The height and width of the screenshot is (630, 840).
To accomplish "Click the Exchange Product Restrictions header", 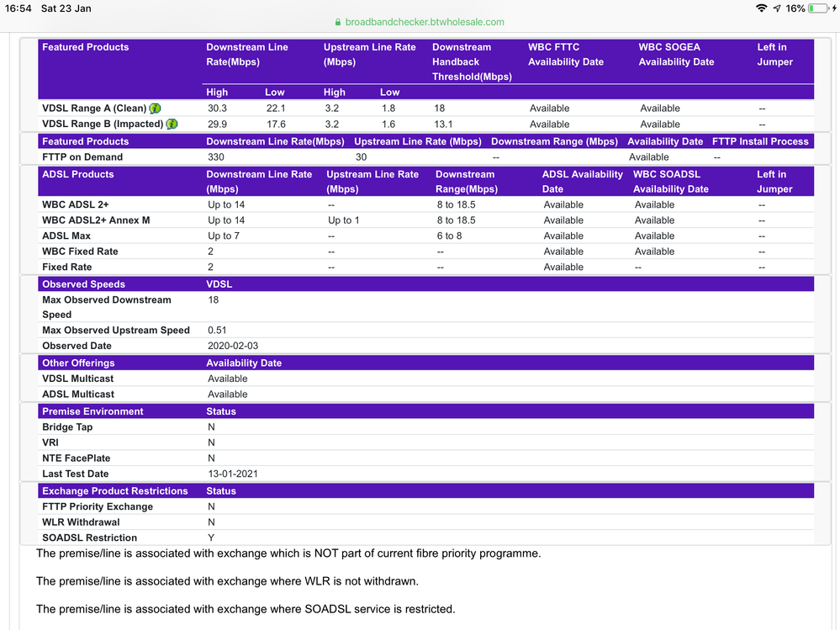I will click(x=115, y=490).
